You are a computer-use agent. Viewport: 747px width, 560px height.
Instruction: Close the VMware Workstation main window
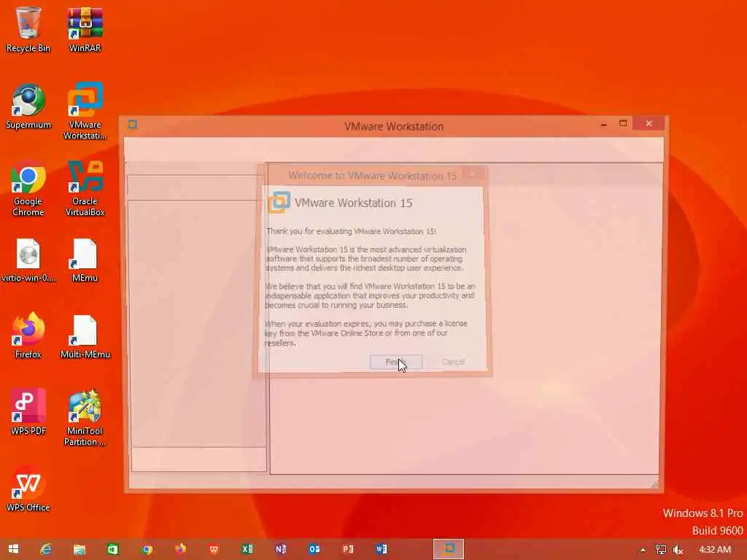tap(649, 124)
